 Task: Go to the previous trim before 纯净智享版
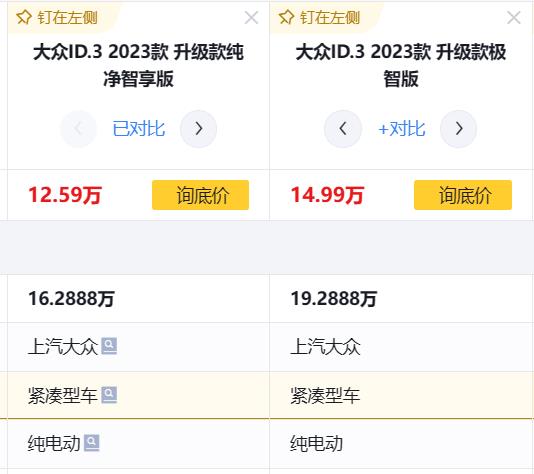pyautogui.click(x=78, y=129)
